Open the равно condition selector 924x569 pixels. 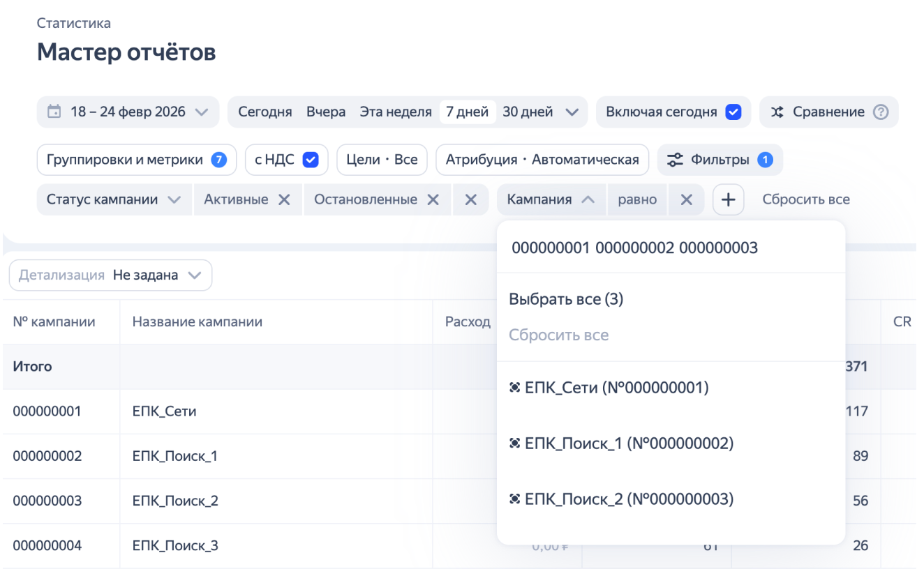click(637, 199)
